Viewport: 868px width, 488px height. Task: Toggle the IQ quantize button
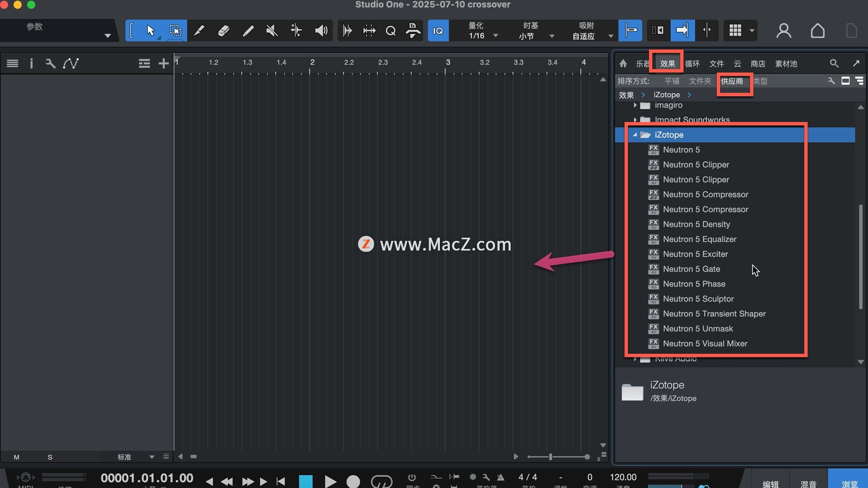pos(438,31)
